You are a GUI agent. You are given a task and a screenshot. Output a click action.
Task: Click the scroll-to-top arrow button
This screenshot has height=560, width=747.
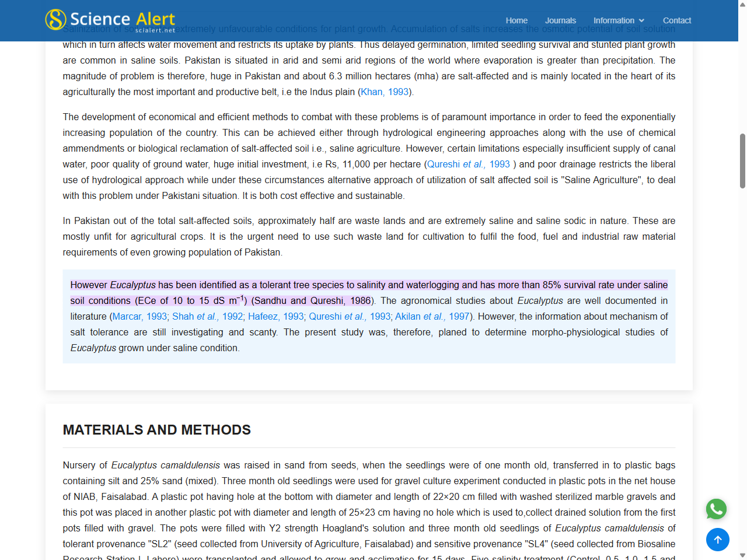click(717, 540)
